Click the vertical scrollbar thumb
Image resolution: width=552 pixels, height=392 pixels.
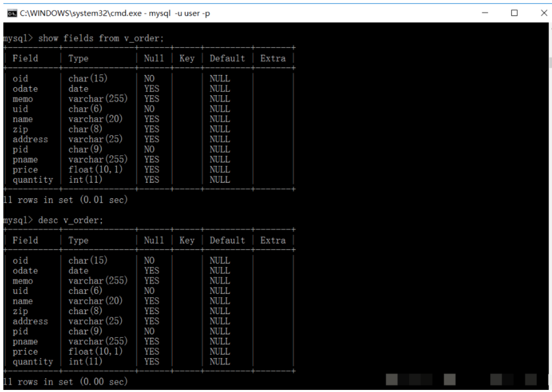pyautogui.click(x=550, y=63)
